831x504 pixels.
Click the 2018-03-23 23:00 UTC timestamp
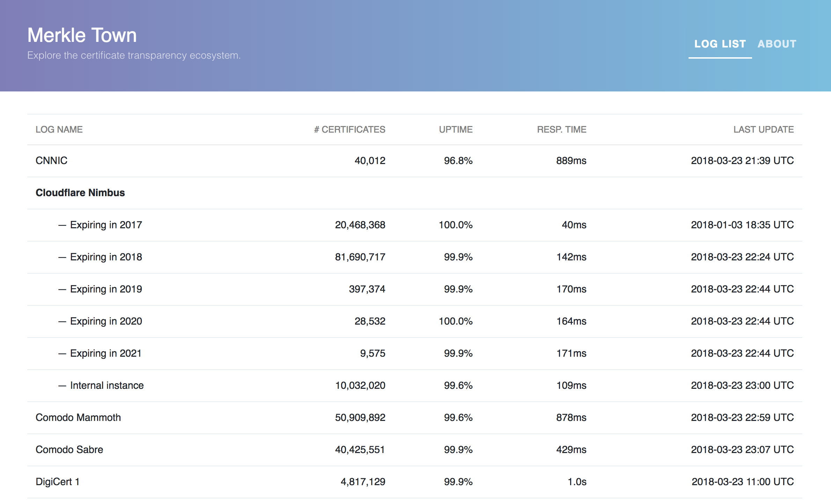click(742, 385)
